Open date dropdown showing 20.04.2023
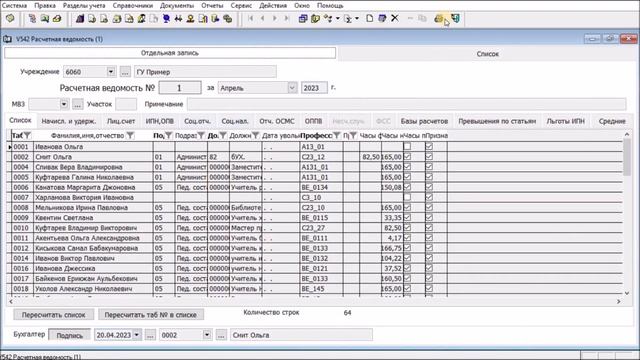Image resolution: width=640 pixels, height=360 pixels. pyautogui.click(x=136, y=335)
